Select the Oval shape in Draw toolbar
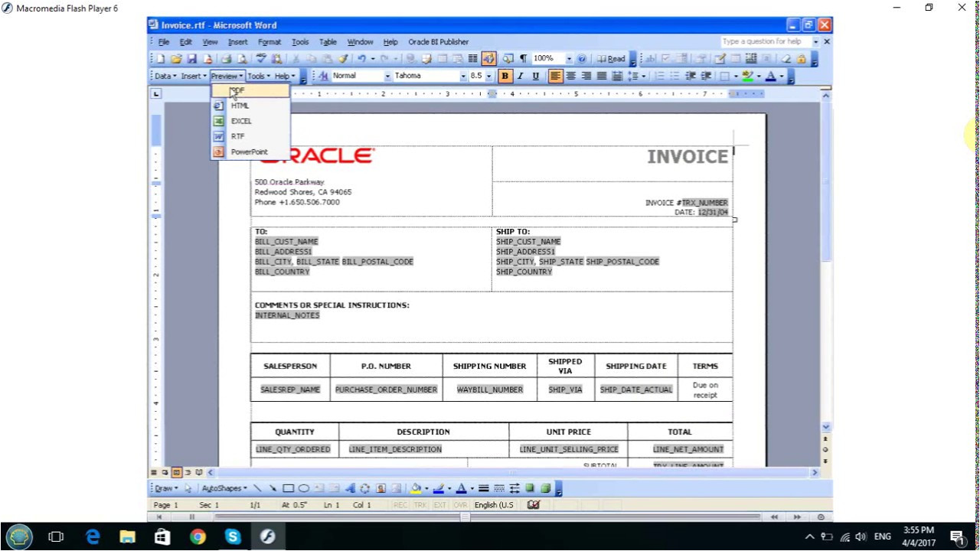The height and width of the screenshot is (551, 980). [303, 488]
